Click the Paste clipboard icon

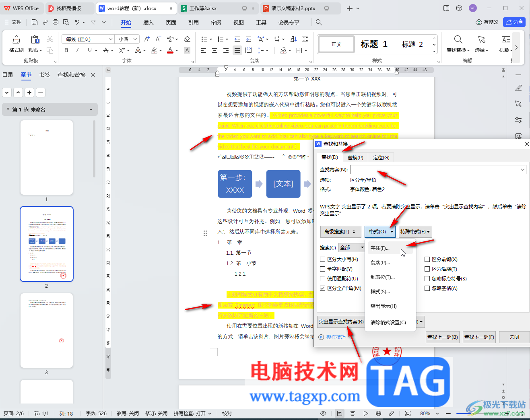point(35,39)
